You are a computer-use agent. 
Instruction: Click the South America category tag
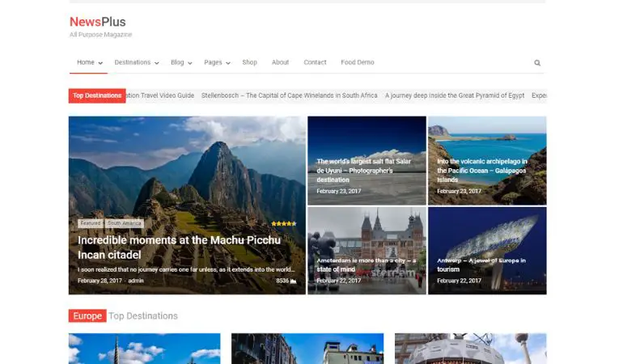125,223
